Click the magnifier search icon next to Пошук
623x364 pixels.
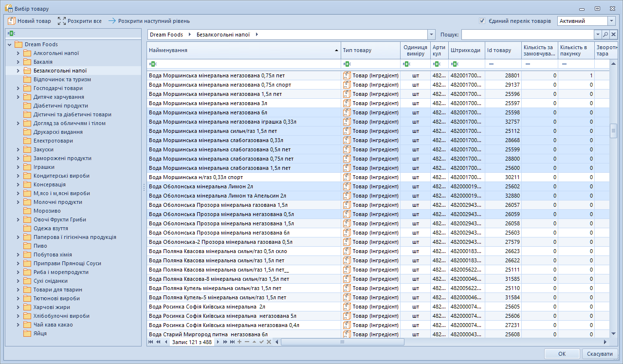click(x=605, y=35)
